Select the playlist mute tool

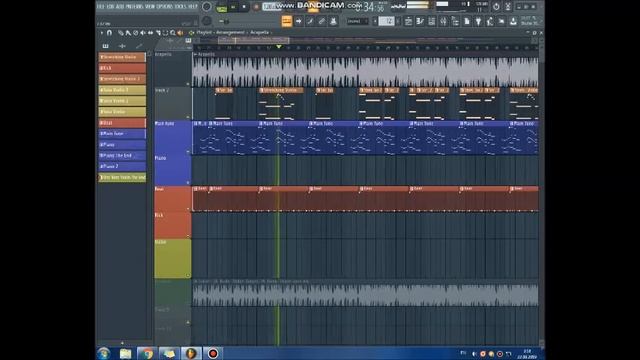[x=143, y=33]
